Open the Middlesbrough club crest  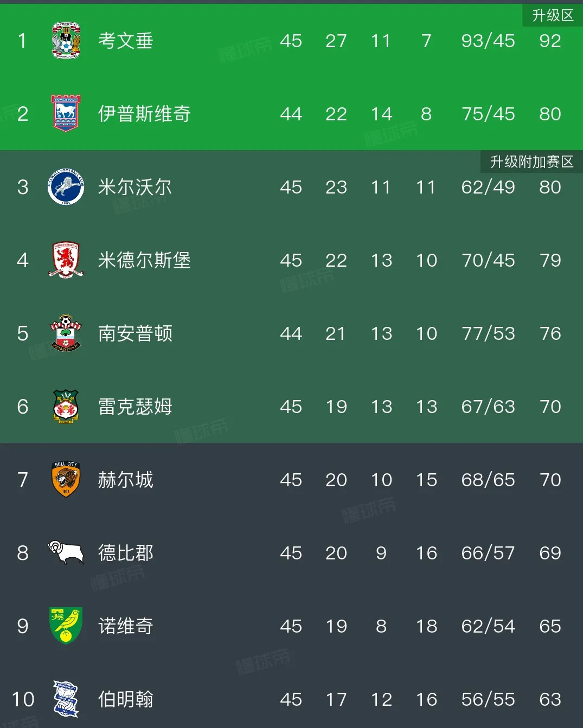pyautogui.click(x=66, y=260)
